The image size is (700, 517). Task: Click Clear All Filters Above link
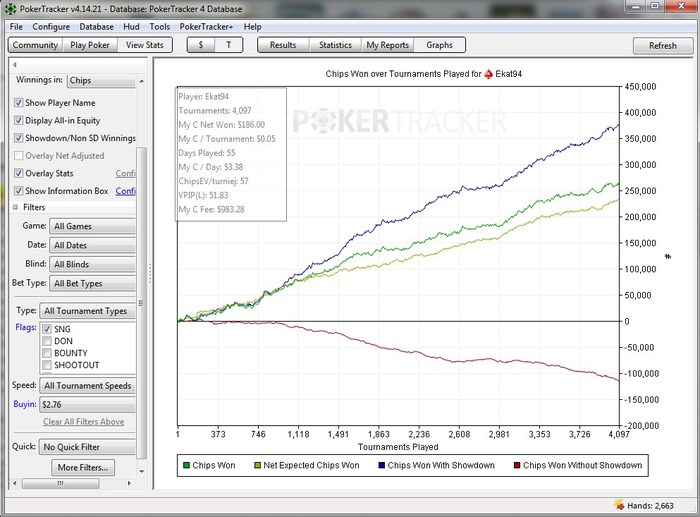83,422
